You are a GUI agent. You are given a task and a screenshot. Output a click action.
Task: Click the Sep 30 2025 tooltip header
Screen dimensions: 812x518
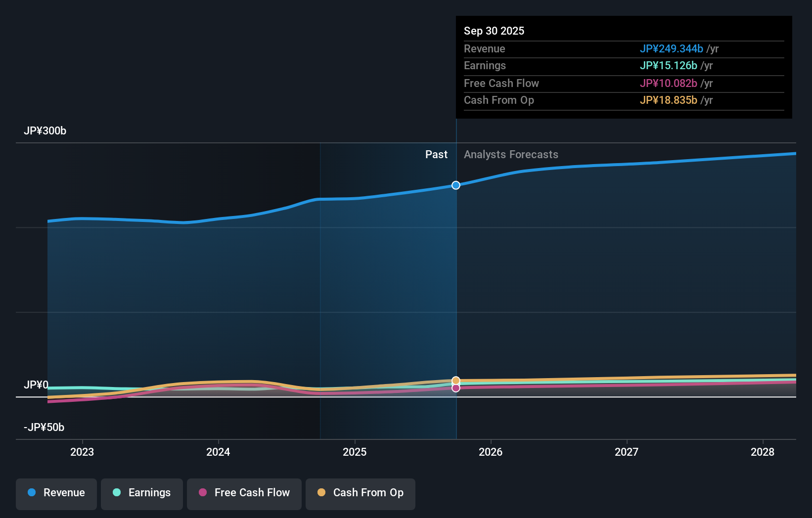[494, 31]
